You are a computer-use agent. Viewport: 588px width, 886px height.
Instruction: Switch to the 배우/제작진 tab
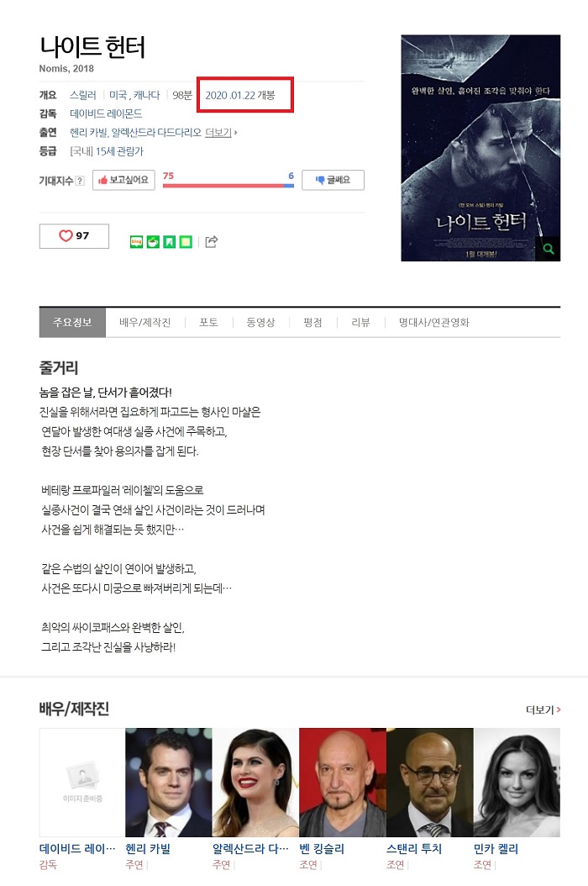tap(145, 323)
